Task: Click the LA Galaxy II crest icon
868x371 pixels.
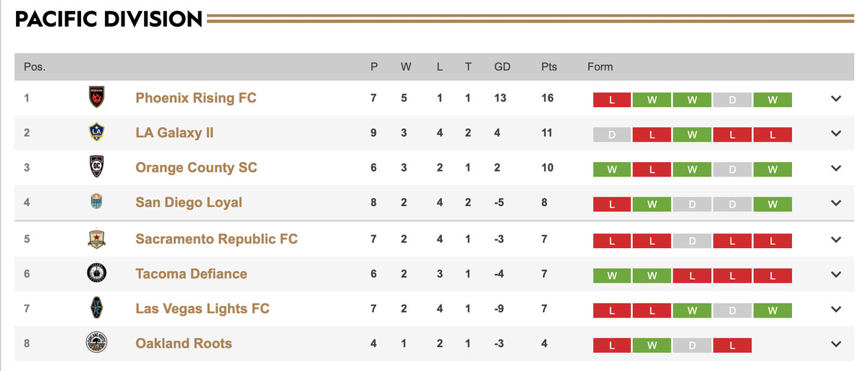Action: point(96,132)
